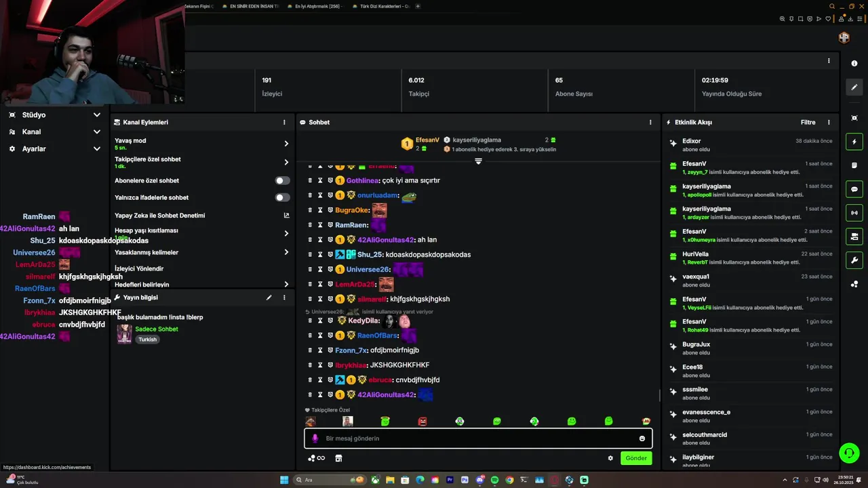The width and height of the screenshot is (868, 488).
Task: Open the Windows Start menu
Action: tap(284, 480)
